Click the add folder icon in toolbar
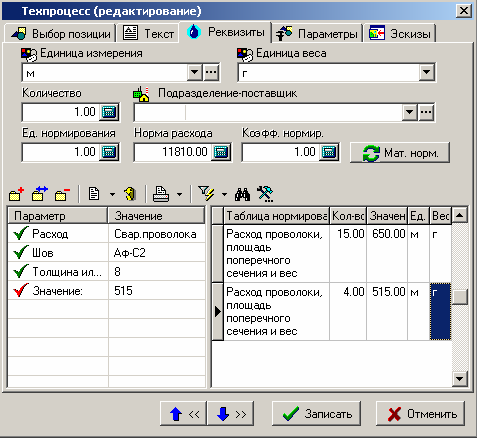 17,194
